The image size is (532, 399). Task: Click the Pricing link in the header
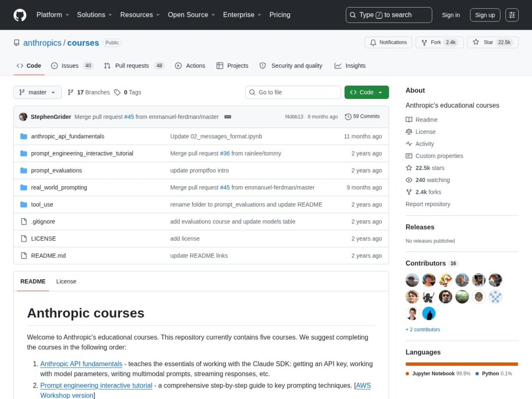(280, 15)
